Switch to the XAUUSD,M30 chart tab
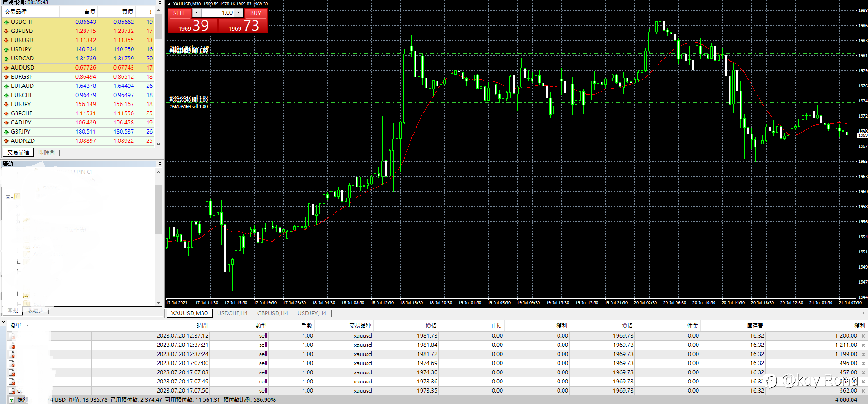 (189, 313)
